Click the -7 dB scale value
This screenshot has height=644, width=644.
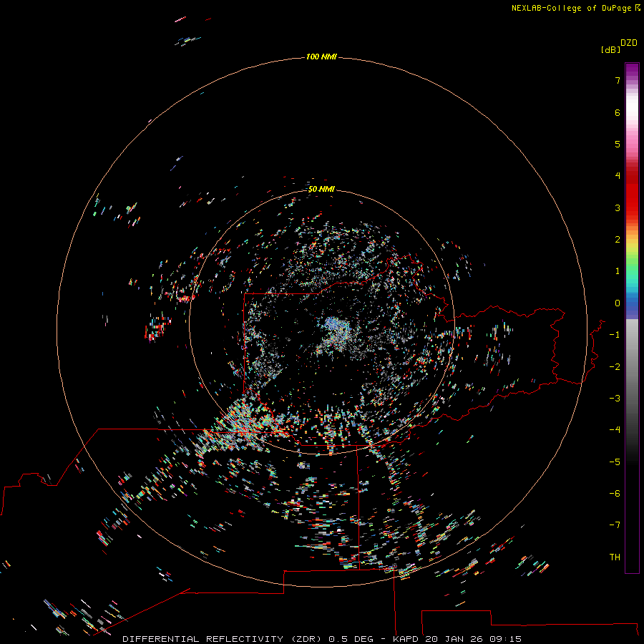point(615,525)
